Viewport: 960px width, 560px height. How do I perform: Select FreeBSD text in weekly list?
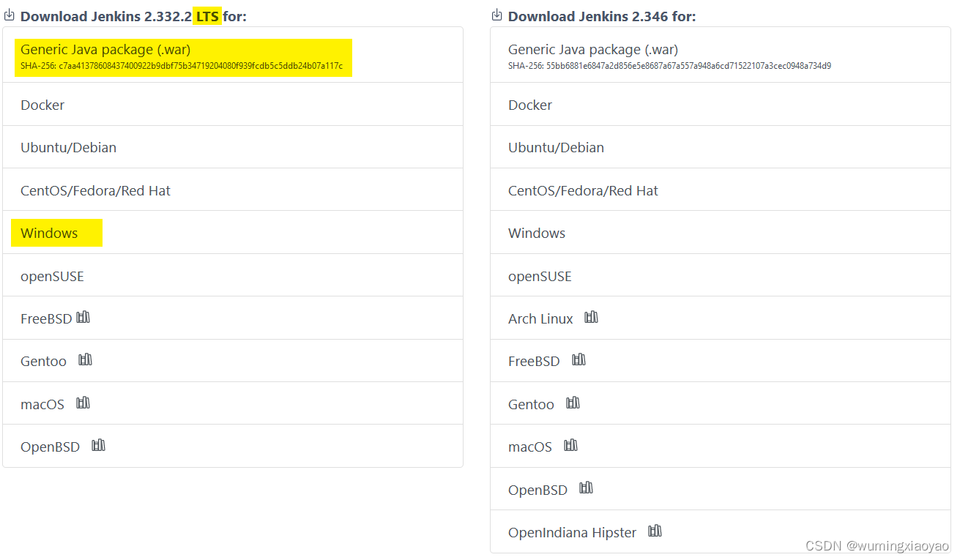click(x=534, y=361)
